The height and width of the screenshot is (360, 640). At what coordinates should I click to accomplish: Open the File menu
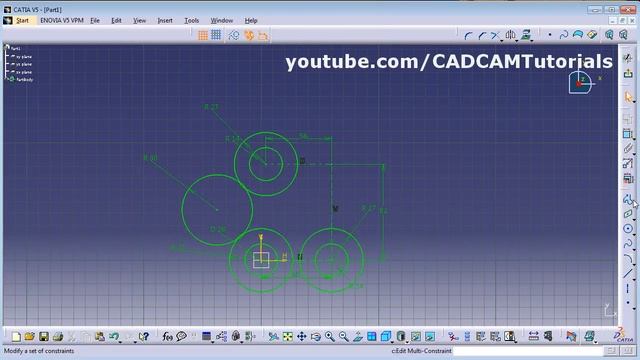click(x=95, y=20)
